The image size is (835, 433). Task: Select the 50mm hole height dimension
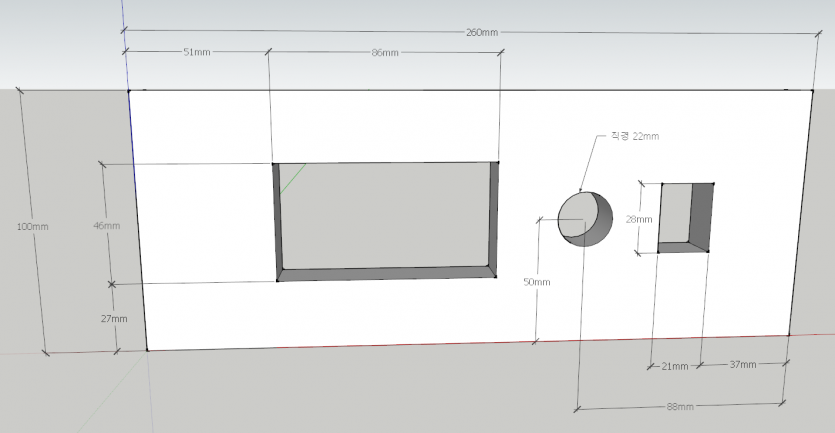[x=536, y=282]
